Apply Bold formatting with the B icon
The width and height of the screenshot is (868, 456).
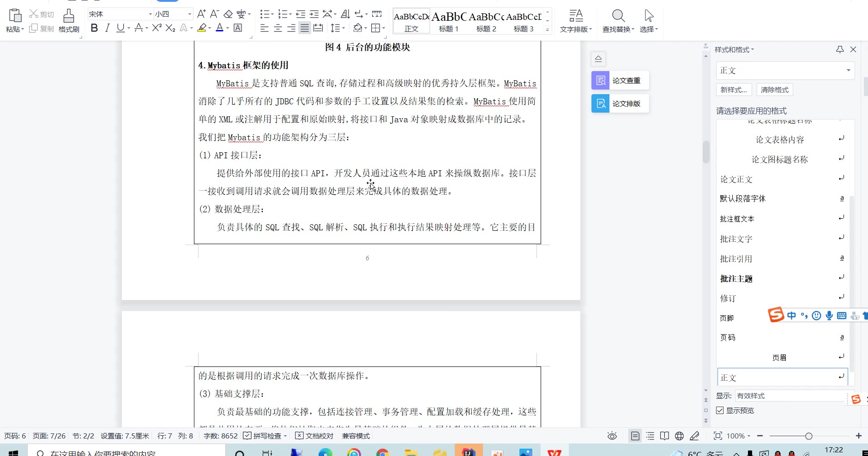[94, 28]
